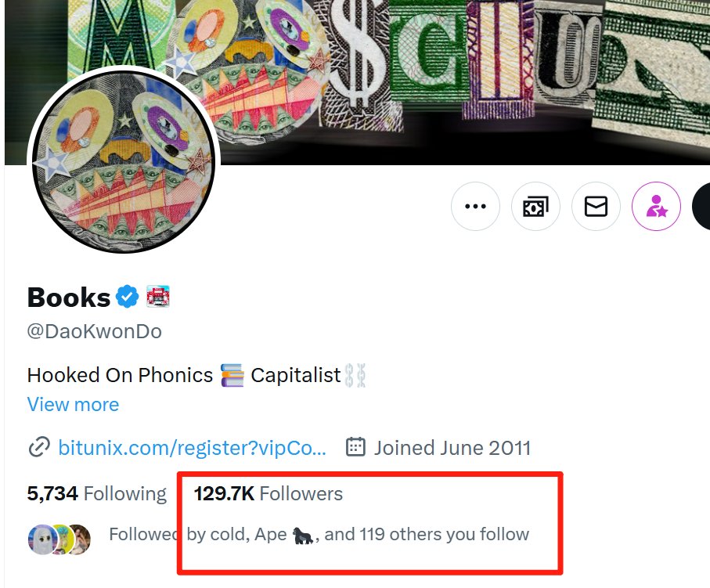Click the Books display name
Screen dimensions: 710x588
[x=69, y=298]
